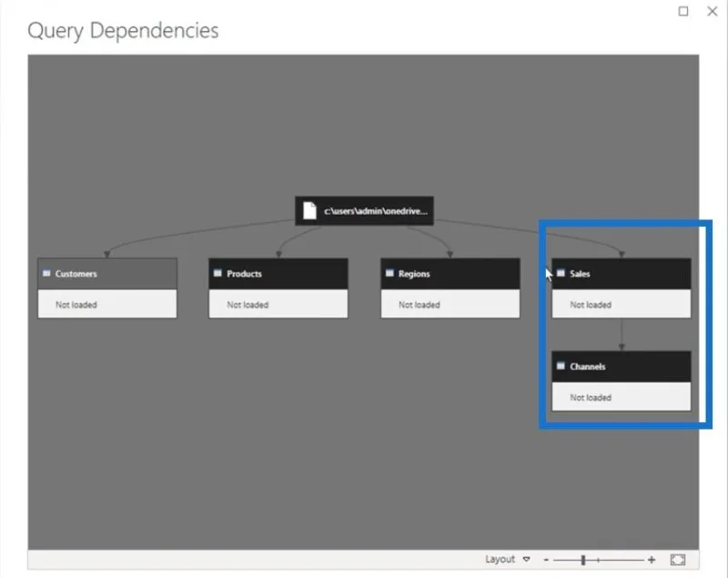
Task: Close the Query Dependencies dialog
Action: (x=713, y=11)
